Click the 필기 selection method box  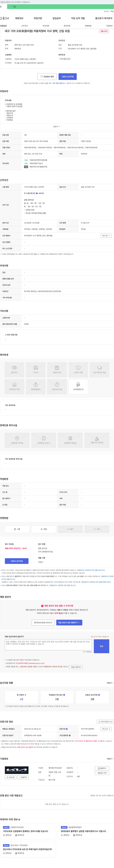click(x=70, y=529)
